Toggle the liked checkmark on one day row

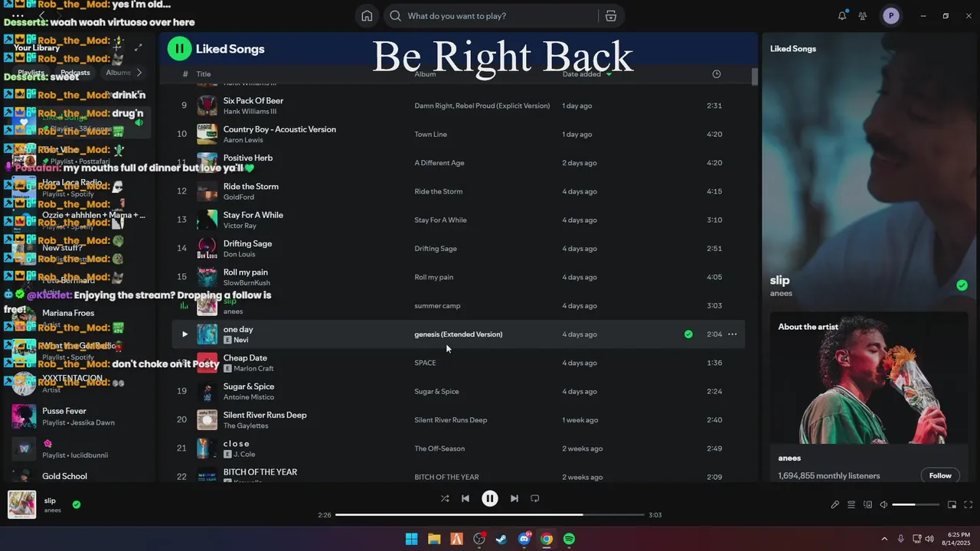[688, 334]
